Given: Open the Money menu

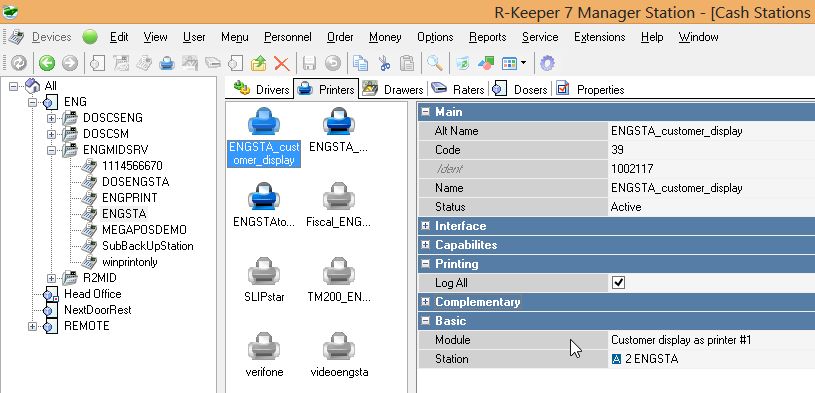Looking at the screenshot, I should point(385,37).
